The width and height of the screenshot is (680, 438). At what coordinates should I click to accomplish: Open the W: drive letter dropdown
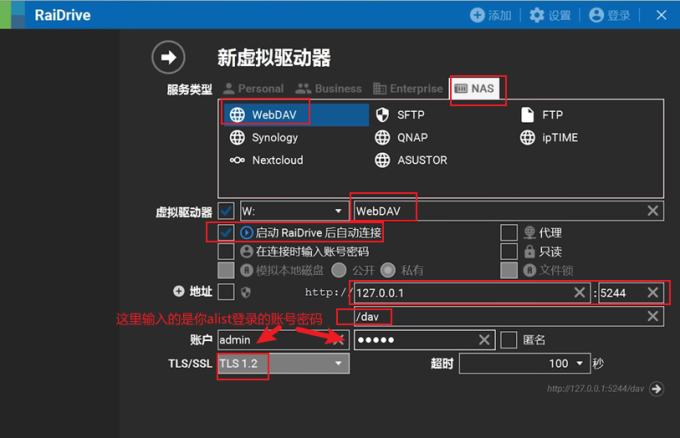(294, 211)
